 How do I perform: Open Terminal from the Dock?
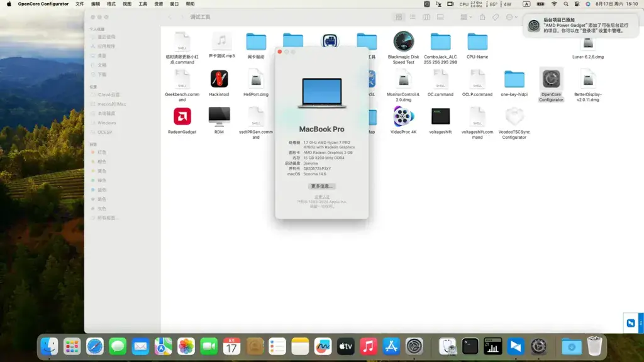(x=470, y=346)
